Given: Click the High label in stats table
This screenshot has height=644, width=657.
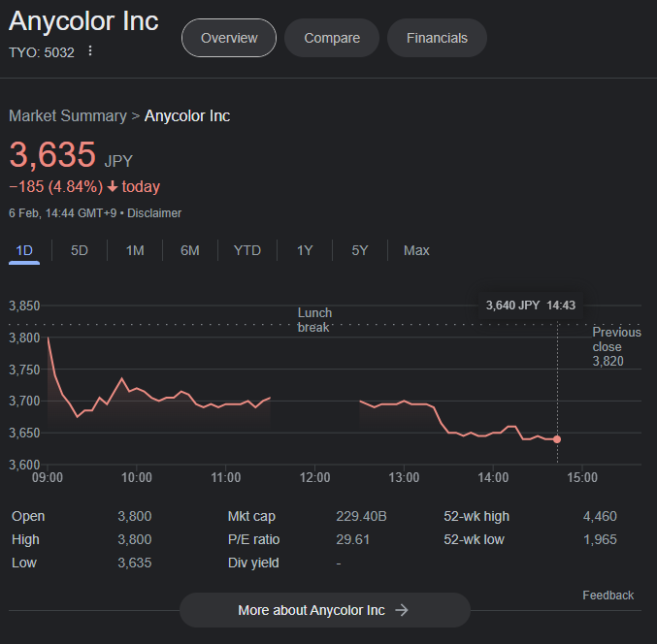Looking at the screenshot, I should pyautogui.click(x=25, y=539).
